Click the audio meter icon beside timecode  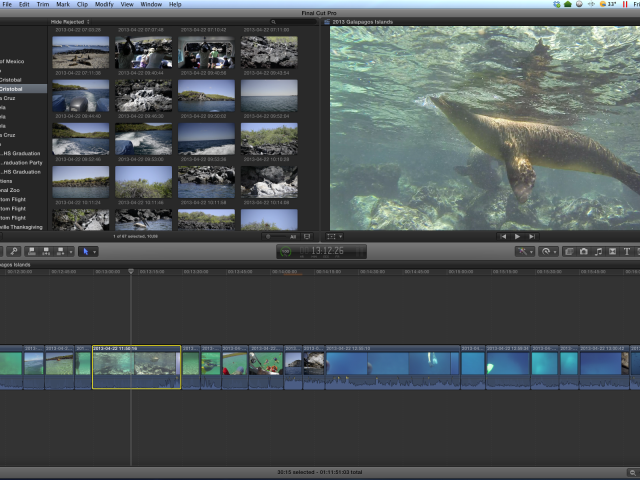point(360,251)
